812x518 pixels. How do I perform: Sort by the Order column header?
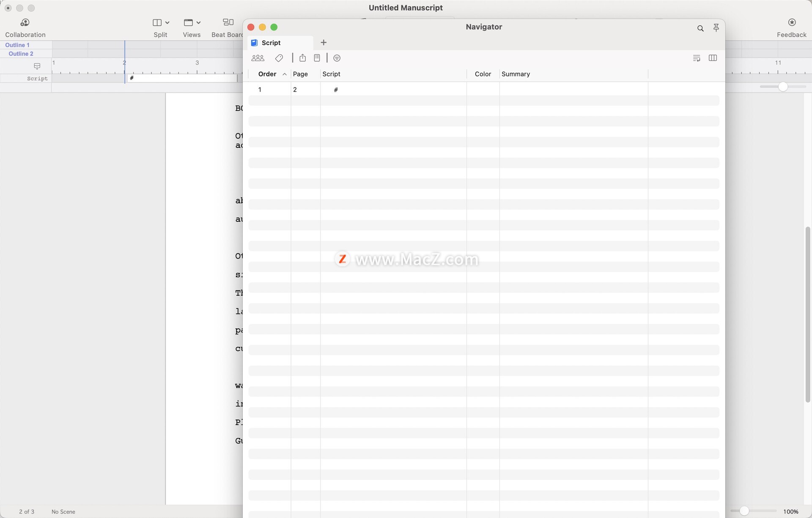[267, 74]
